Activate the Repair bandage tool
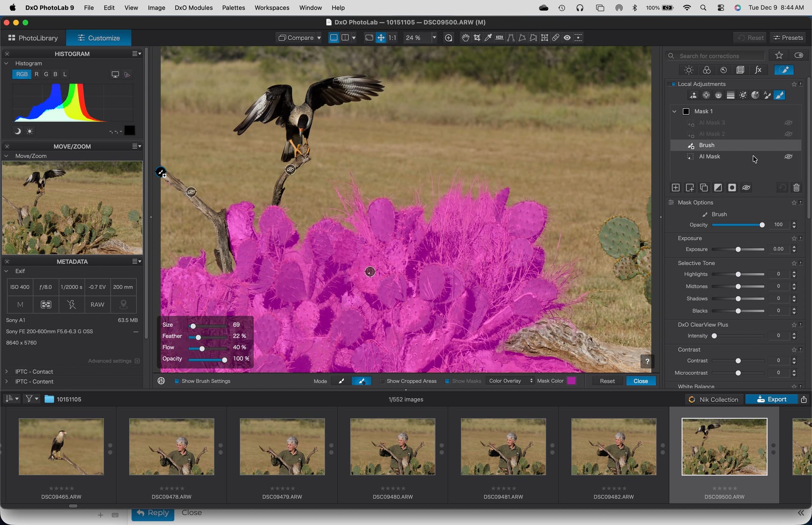812x525 pixels. 556,38
